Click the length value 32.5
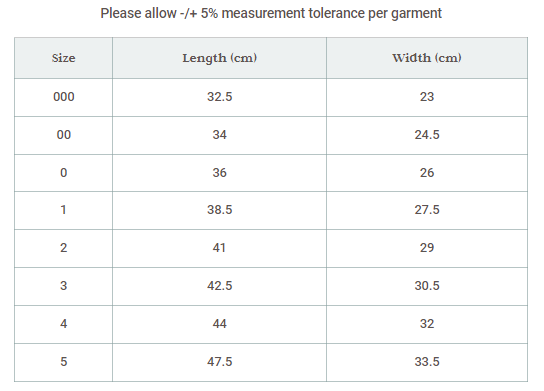Screen dimensions: 544x391 (x=220, y=96)
